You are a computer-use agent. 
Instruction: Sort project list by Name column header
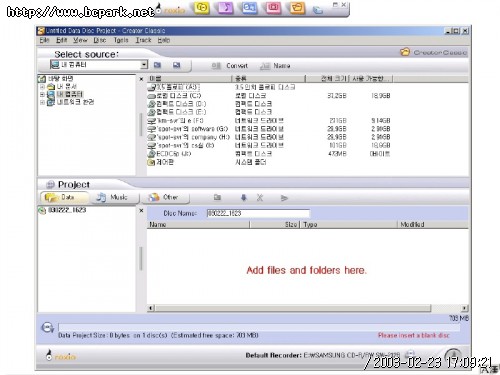198,224
